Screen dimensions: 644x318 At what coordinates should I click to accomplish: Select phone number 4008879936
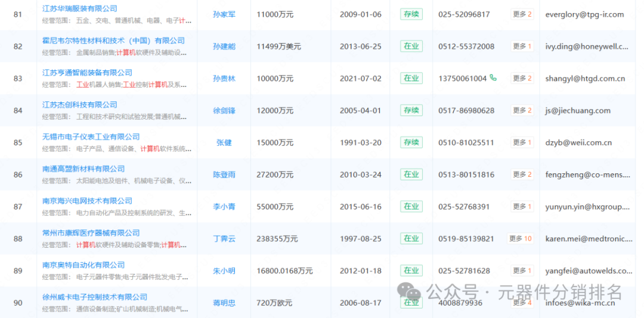[460, 303]
